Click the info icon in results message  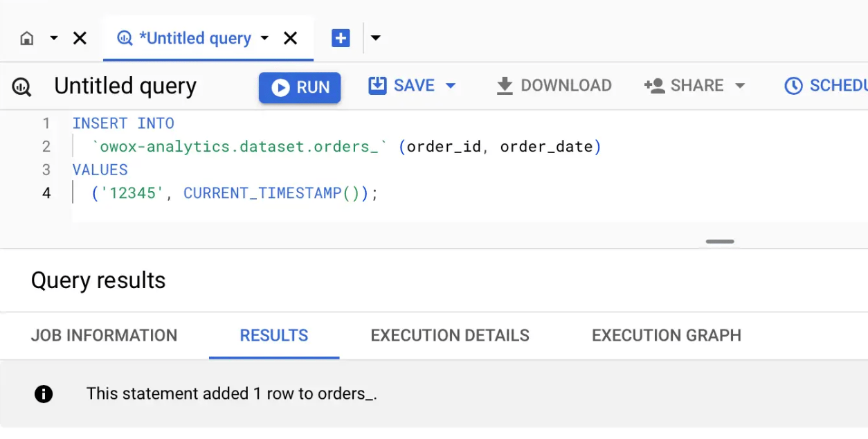44,394
